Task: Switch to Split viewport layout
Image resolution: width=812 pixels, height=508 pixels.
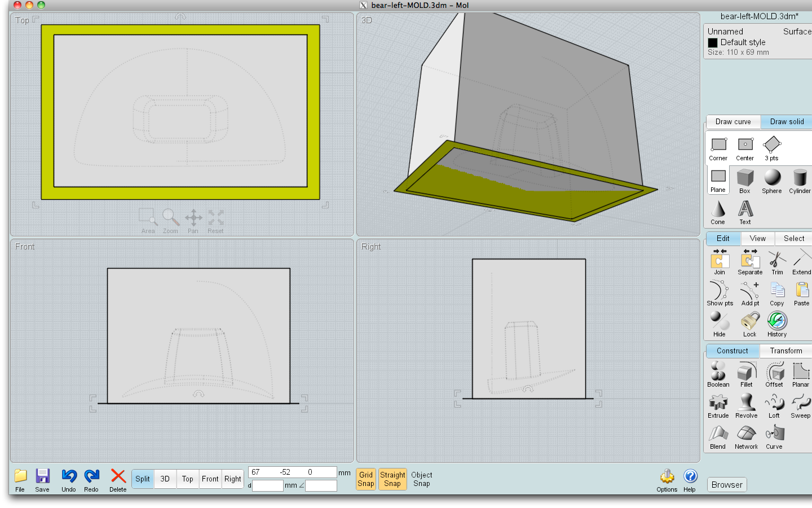Action: pyautogui.click(x=143, y=479)
